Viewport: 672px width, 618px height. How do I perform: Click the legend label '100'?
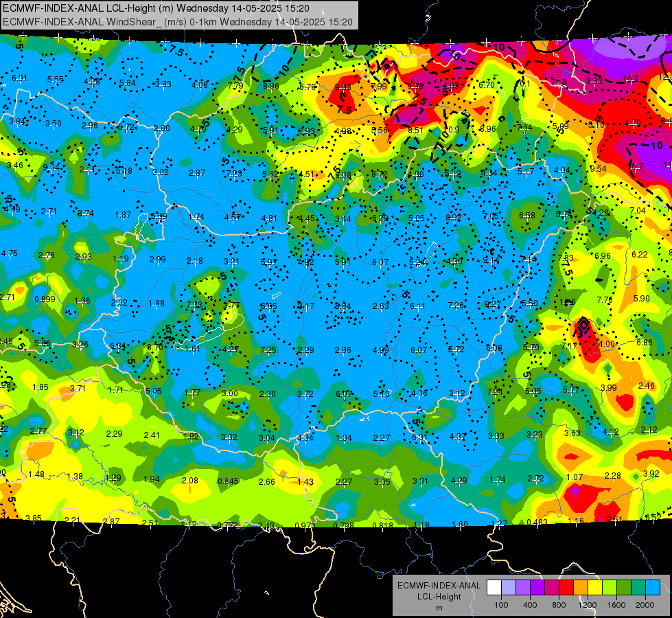pos(501,605)
